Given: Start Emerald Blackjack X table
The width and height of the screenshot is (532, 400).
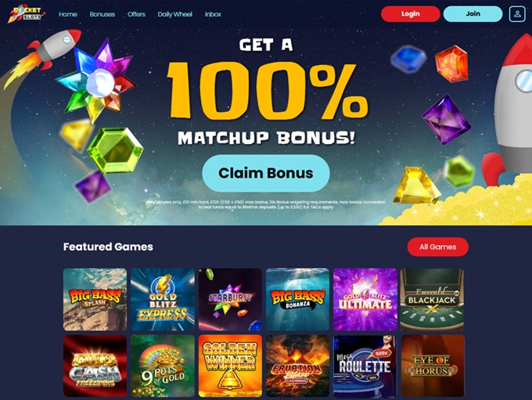Looking at the screenshot, I should (x=432, y=300).
